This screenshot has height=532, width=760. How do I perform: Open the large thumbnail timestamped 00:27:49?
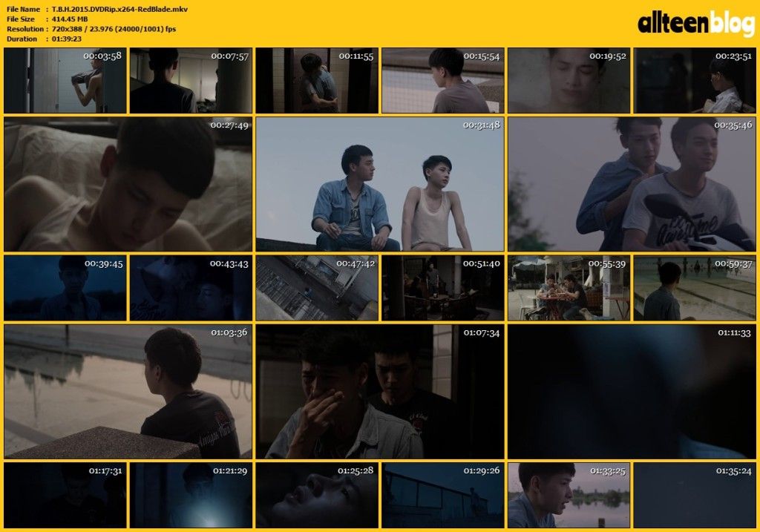coord(128,184)
